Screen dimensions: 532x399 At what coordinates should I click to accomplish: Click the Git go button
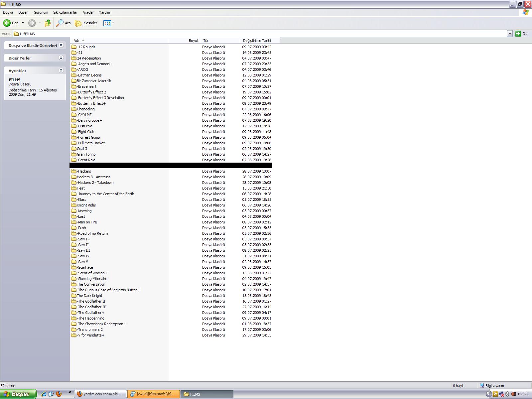(x=521, y=34)
